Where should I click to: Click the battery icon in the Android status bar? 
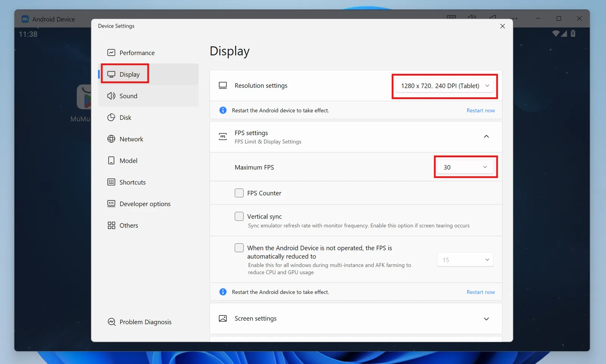point(573,33)
